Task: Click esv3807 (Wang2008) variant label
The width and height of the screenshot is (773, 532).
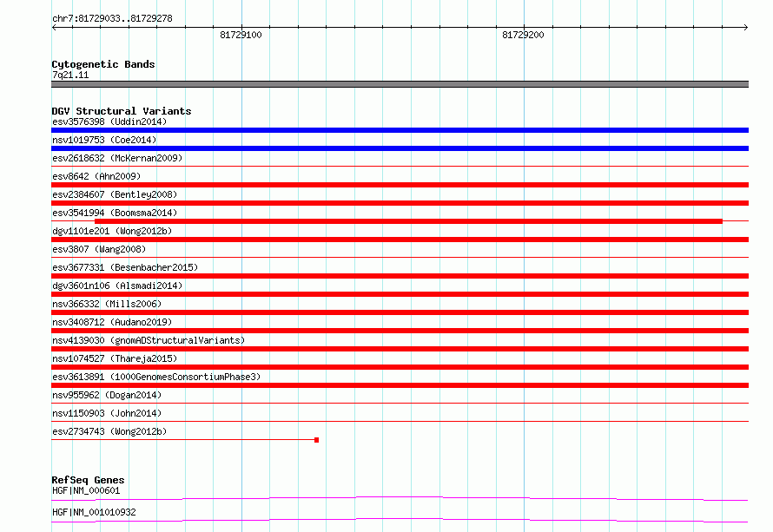Action: [99, 249]
